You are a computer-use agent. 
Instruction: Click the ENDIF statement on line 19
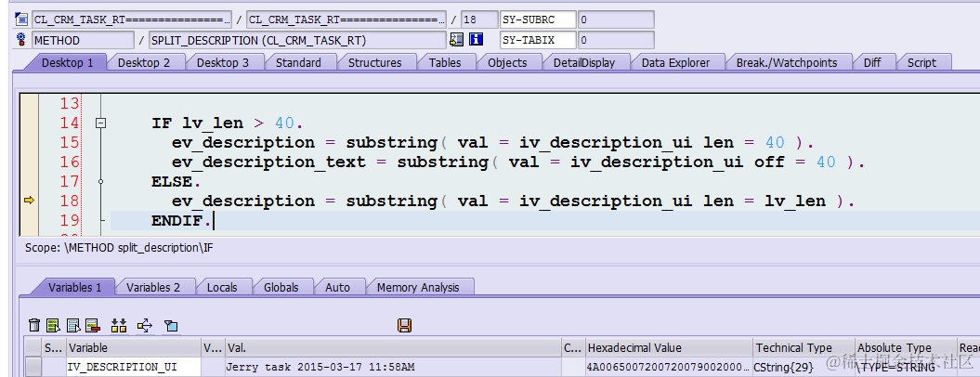(182, 220)
